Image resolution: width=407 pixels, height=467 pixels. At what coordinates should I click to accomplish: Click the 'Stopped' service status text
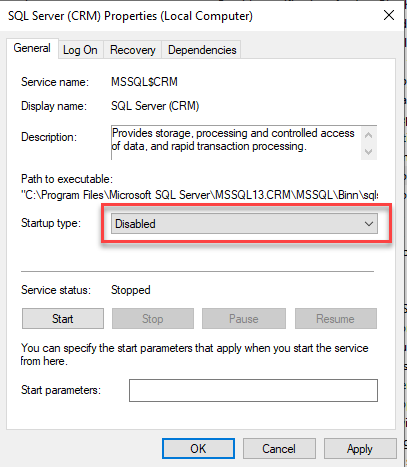pos(131,290)
